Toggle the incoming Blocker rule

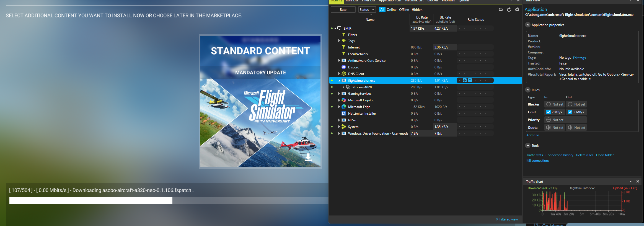click(555, 104)
